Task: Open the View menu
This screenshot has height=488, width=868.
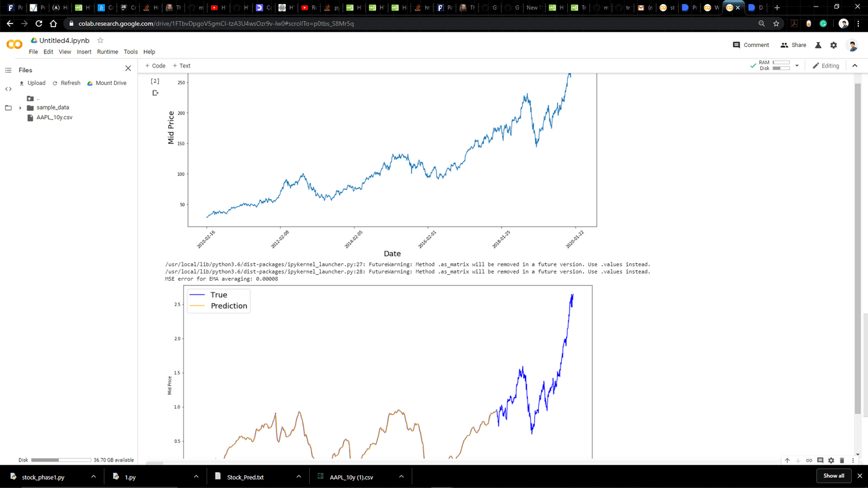Action: click(x=65, y=52)
